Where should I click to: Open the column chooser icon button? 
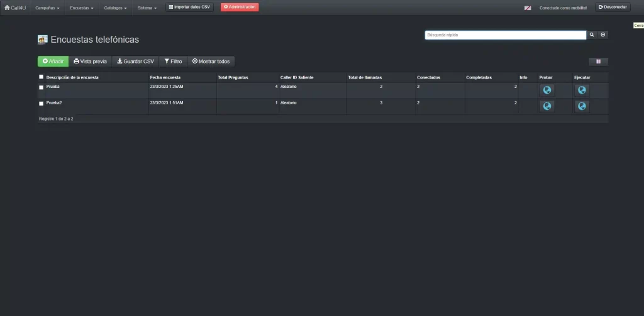tap(598, 62)
